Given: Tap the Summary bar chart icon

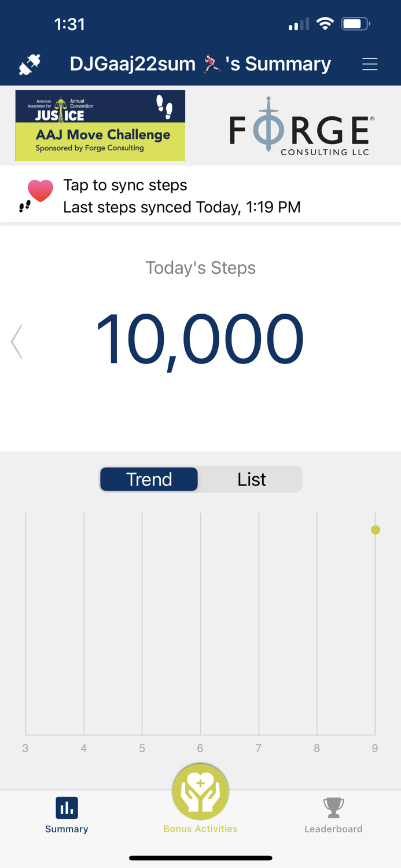Looking at the screenshot, I should pos(67,807).
